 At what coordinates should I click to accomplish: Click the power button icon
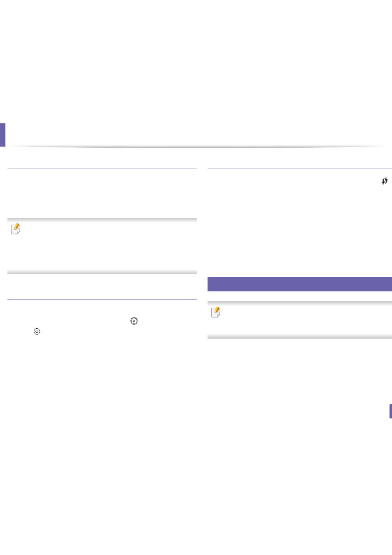coord(37,331)
